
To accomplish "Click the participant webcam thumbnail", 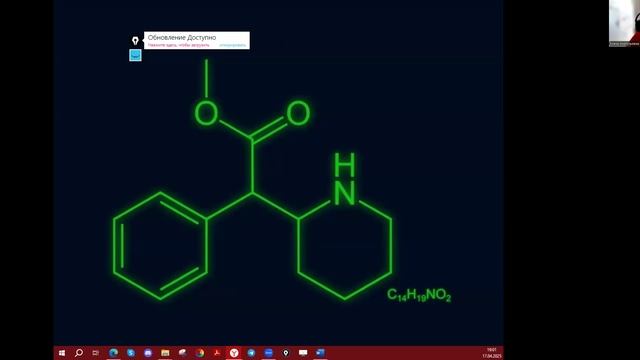I will point(624,23).
